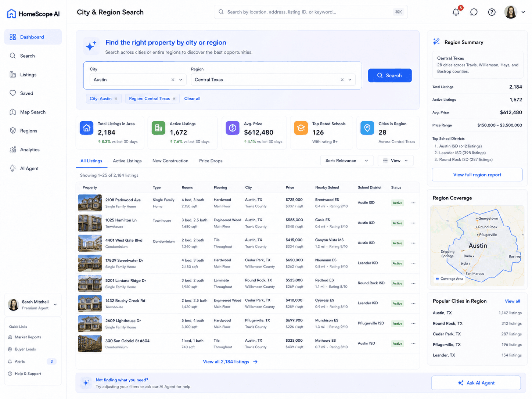The image size is (532, 399).
Task: Go to Dashboard in sidebar
Action: click(x=33, y=37)
